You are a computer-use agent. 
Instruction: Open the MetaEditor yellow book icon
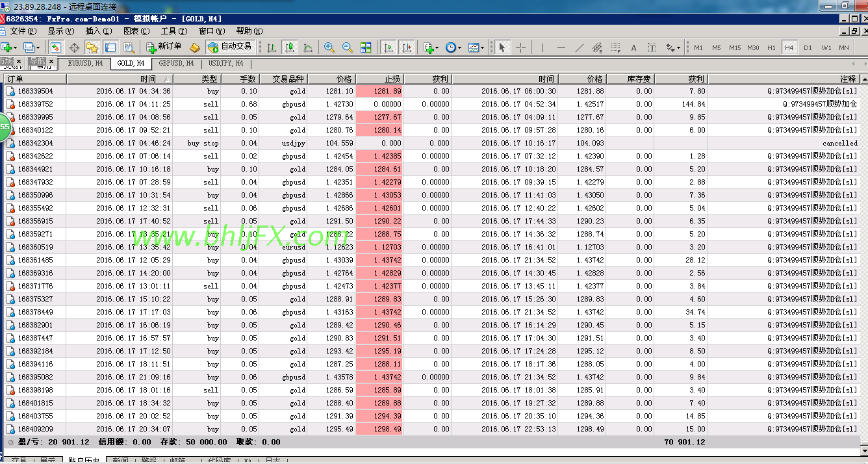(195, 47)
